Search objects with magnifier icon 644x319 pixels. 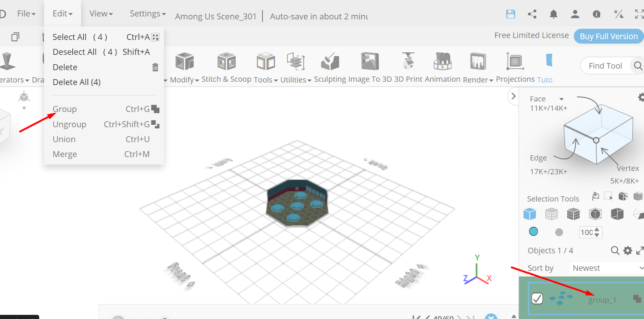[615, 251]
